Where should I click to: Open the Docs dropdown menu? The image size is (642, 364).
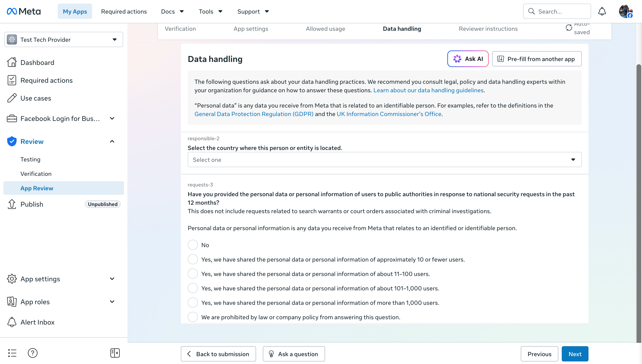coord(172,11)
